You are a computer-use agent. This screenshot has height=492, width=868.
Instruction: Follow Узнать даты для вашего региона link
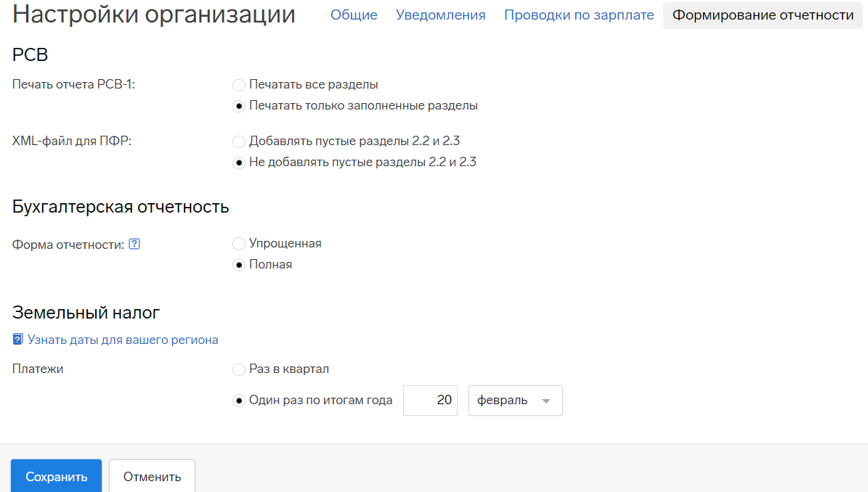pyautogui.click(x=123, y=340)
